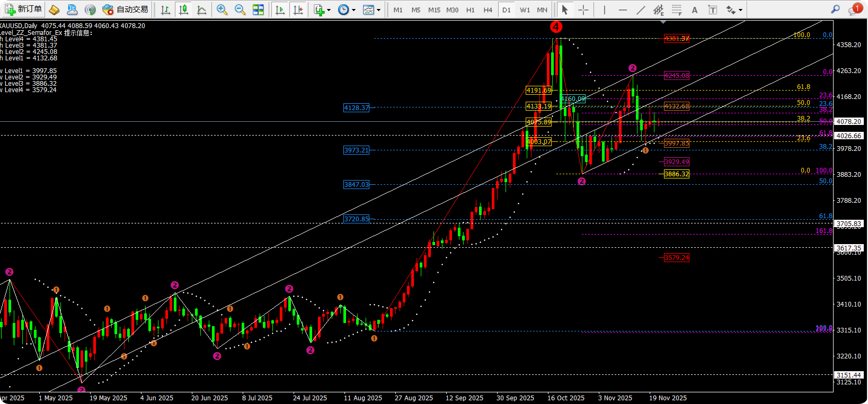
Task: Select the trendline drawing tool
Action: tap(641, 10)
